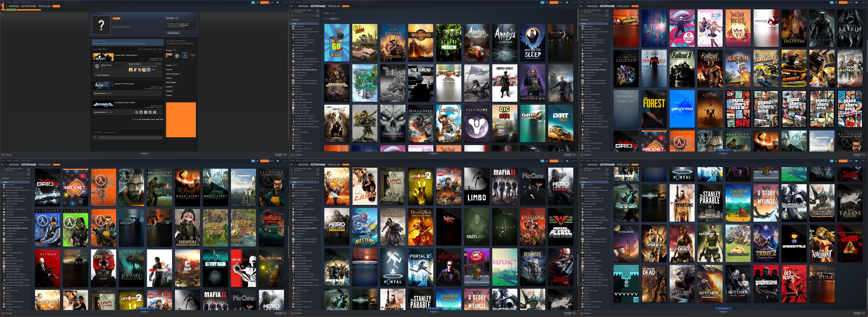This screenshot has height=317, width=868.
Task: Switch to the MAĞAZA tab in the profile window
Action: pyautogui.click(x=14, y=6)
